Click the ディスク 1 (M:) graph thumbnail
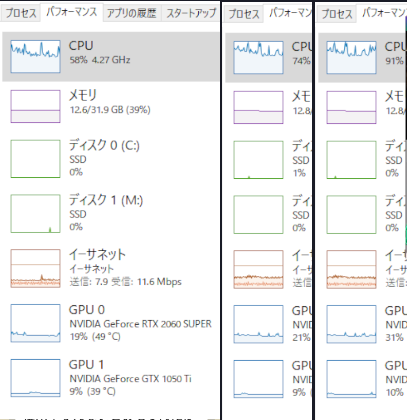This screenshot has width=407, height=420. pyautogui.click(x=35, y=214)
